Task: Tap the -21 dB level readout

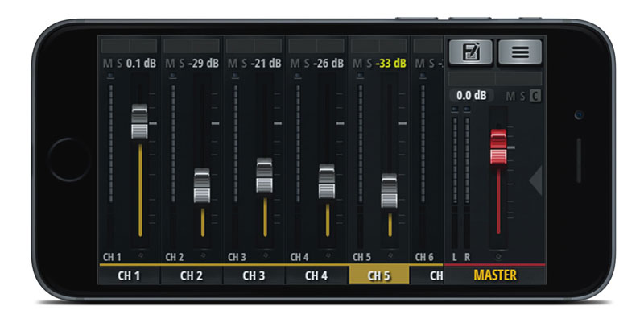Action: tap(266, 64)
